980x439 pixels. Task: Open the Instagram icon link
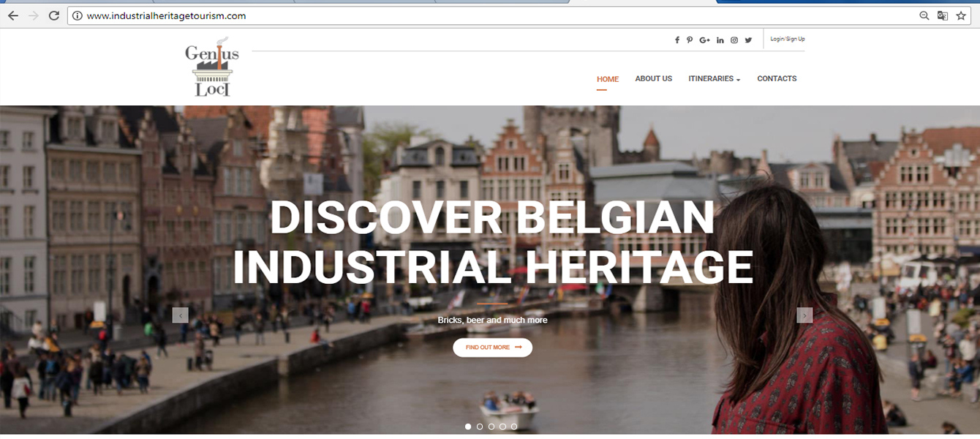(x=734, y=40)
